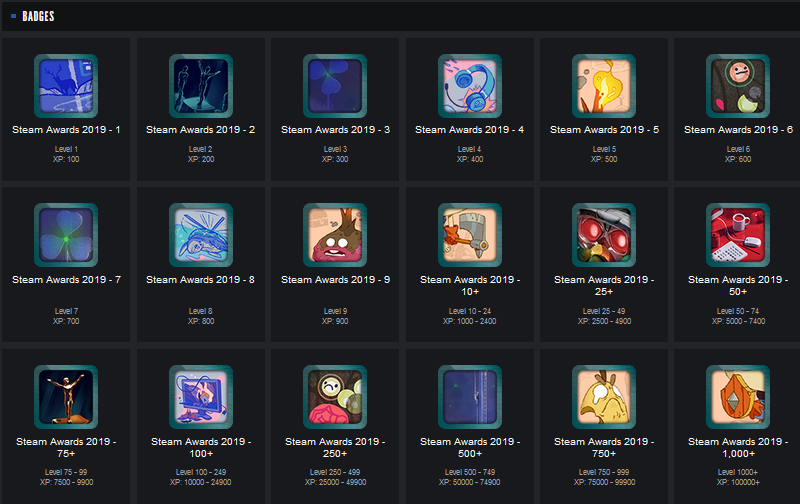Click the Steam Awards 2019 - 500+ dark blue thumbnail

pyautogui.click(x=469, y=396)
